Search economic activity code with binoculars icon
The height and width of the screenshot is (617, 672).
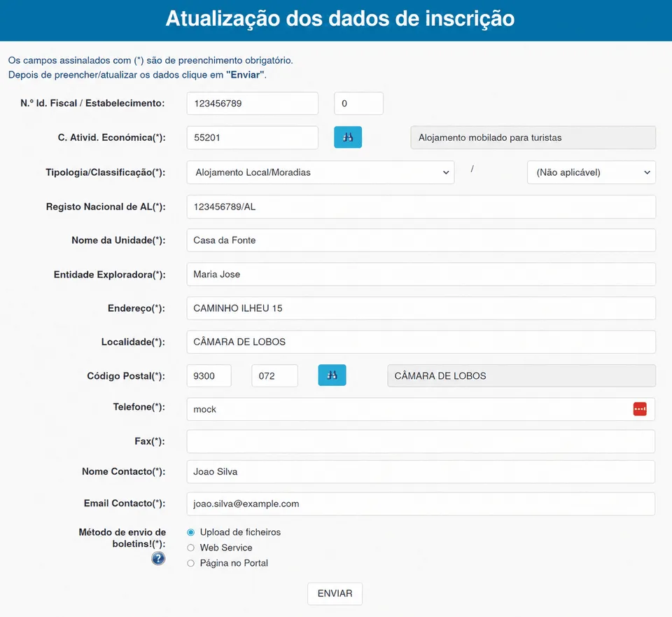[x=348, y=137]
